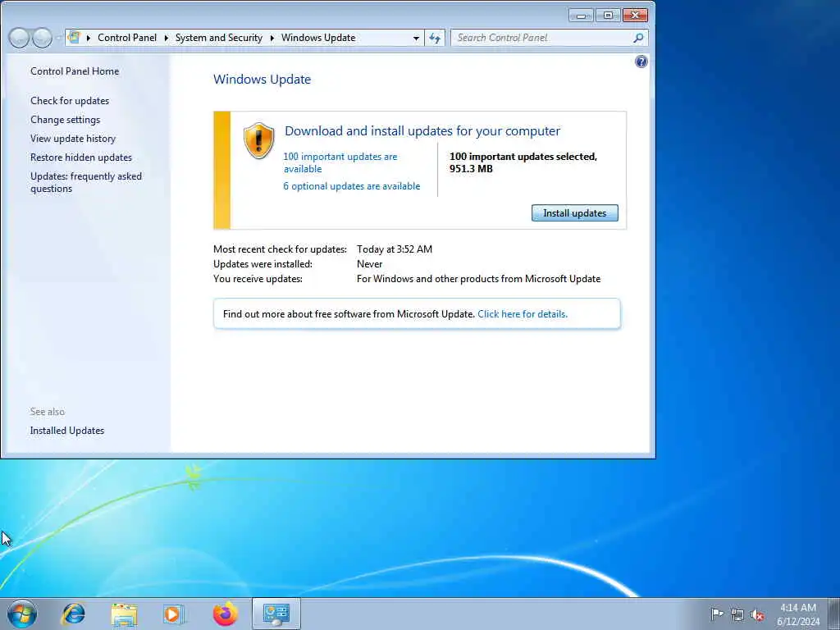Click the muted volume tray icon
Screen dimensions: 840x630
[757, 614]
